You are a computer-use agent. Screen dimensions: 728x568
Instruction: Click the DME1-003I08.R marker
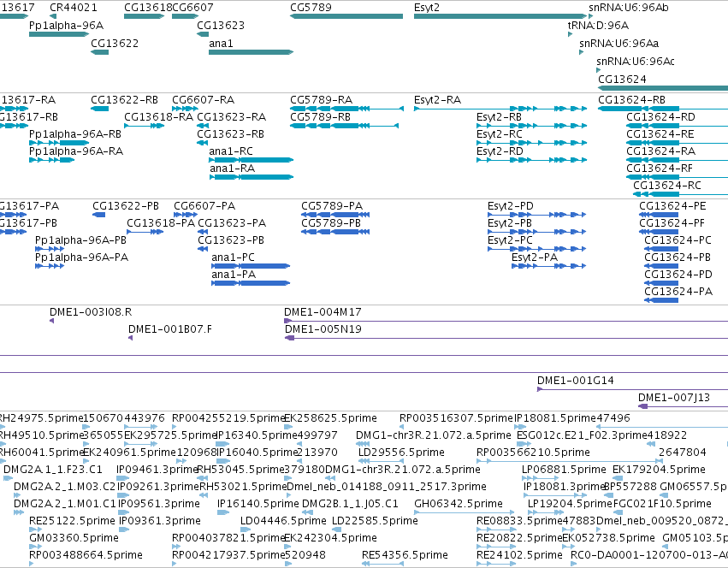[52, 321]
